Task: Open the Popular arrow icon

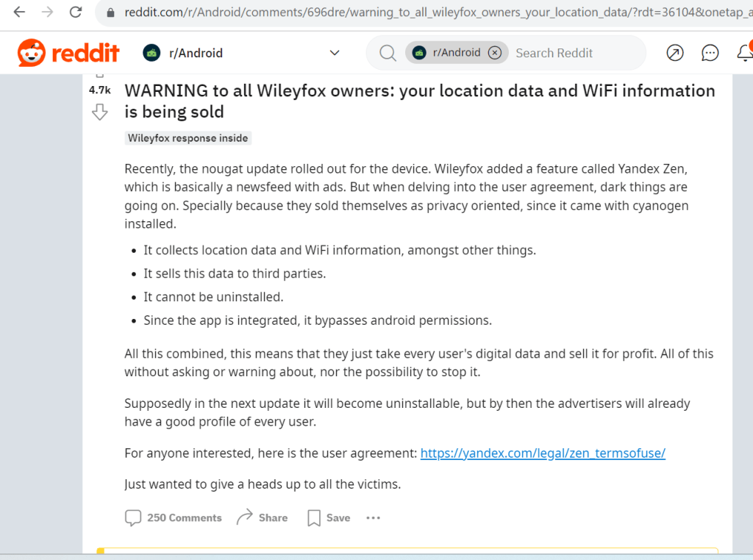Action: (x=674, y=53)
